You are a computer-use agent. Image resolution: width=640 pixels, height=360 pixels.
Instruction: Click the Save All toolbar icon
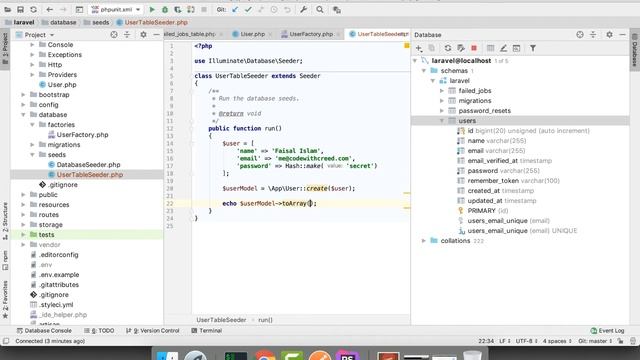pyautogui.click(x=20, y=9)
